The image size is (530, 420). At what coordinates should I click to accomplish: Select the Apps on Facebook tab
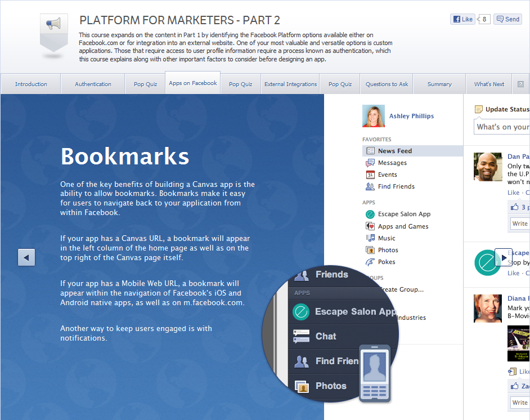tap(192, 83)
